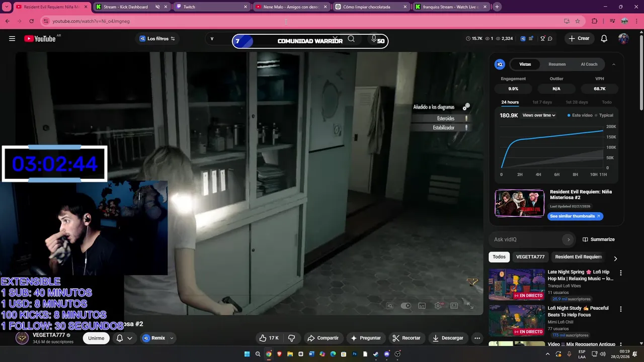Open the subscription bell notification dropdown
The height and width of the screenshot is (362, 644).
pos(124,338)
